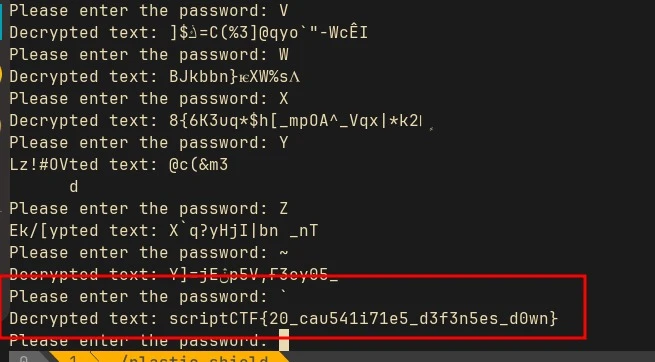
Task: Click the password Y prompt line
Action: pos(149,143)
